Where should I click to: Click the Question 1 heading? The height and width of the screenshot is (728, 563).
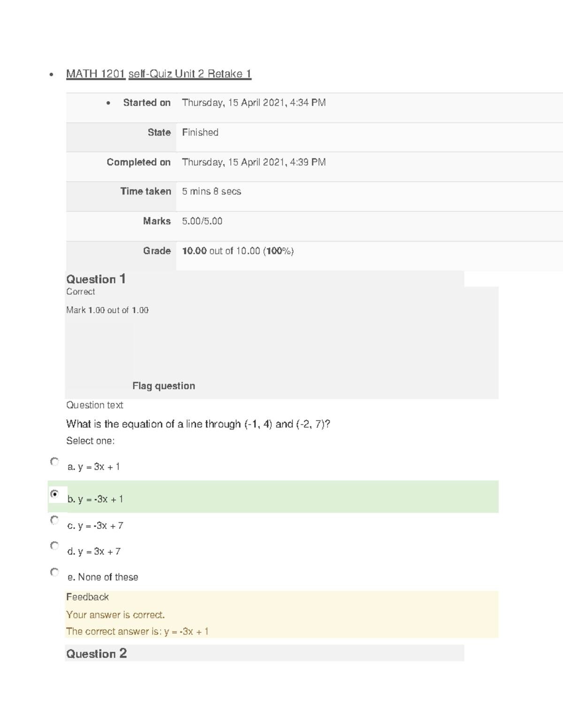[96, 279]
